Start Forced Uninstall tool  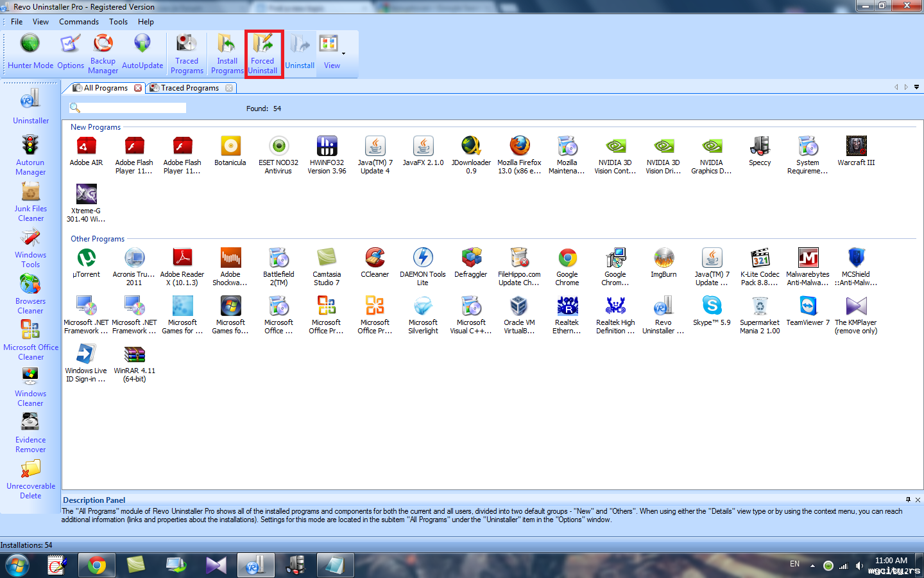tap(263, 54)
